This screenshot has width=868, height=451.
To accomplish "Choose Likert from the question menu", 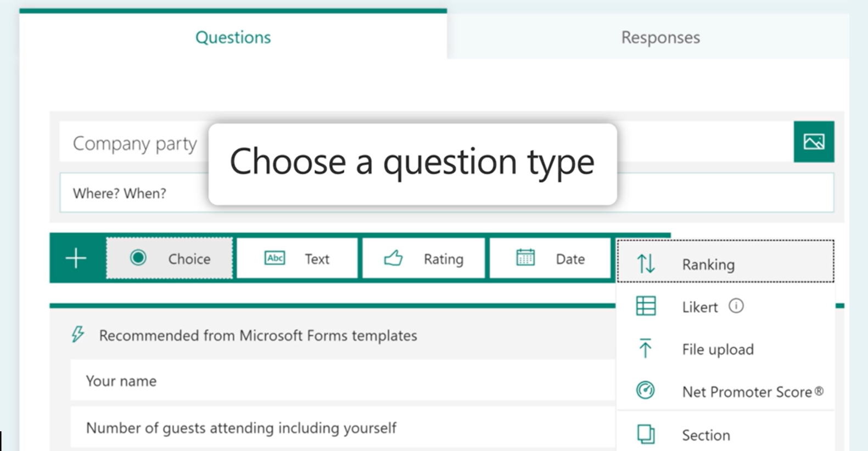I will click(x=699, y=307).
